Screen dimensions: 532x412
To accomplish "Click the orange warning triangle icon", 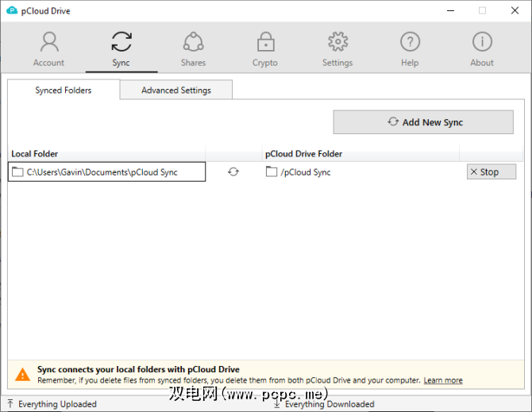I will click(23, 375).
